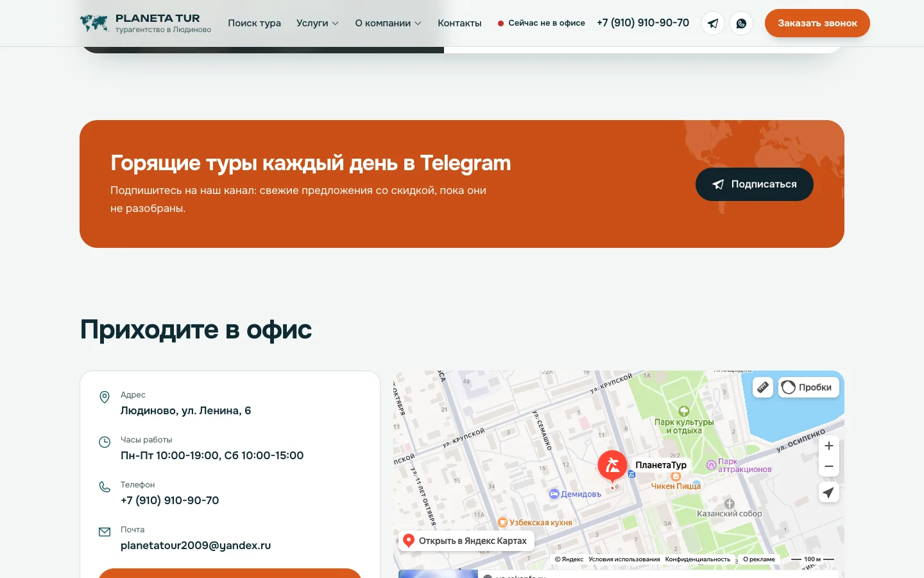Click the Заказать звонок button
The image size is (924, 578).
[817, 23]
